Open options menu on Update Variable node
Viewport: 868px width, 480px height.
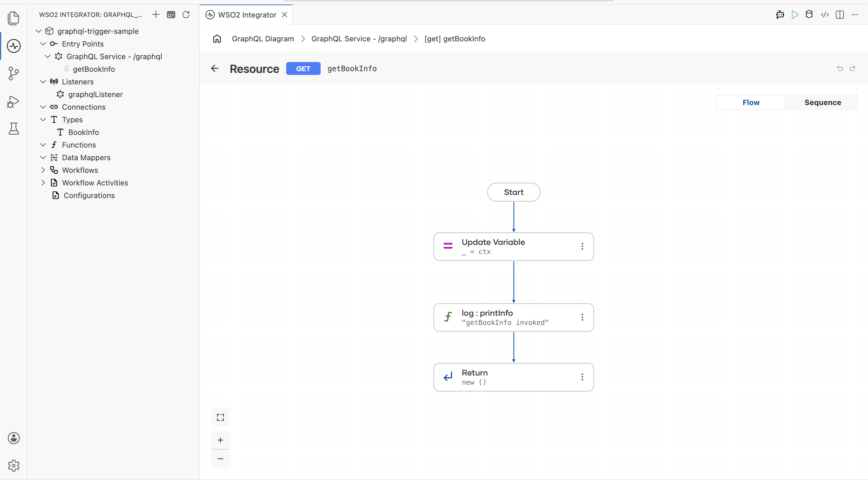[582, 246]
